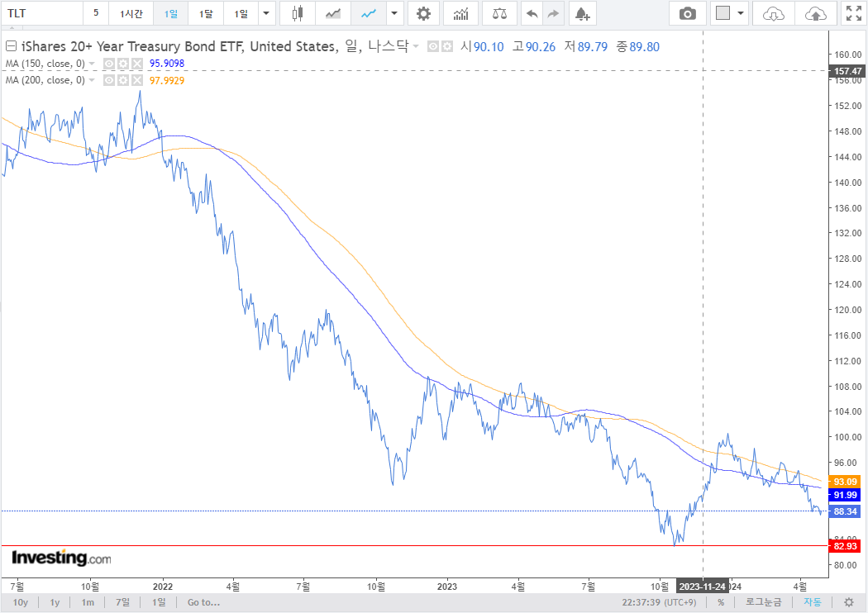Set time range to 10y
The width and height of the screenshot is (868, 613).
[x=21, y=602]
